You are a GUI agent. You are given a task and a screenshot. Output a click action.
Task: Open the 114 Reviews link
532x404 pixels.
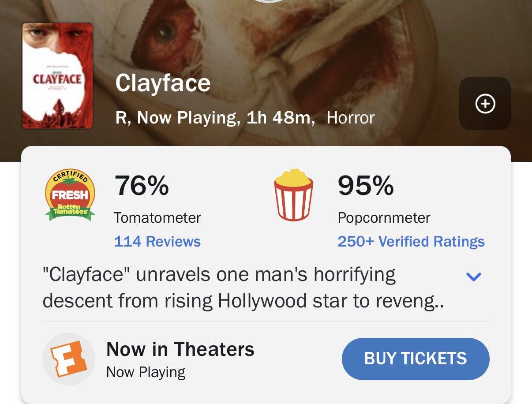pos(157,241)
